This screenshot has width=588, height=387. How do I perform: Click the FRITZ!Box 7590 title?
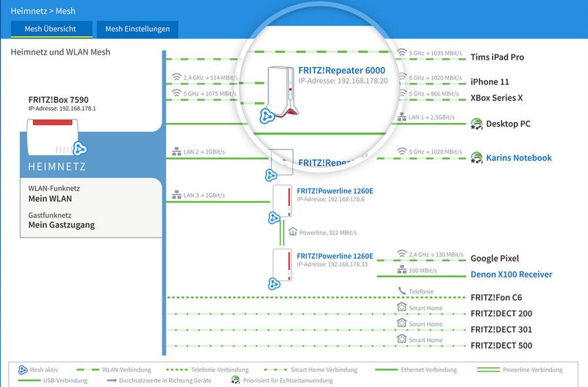tap(59, 100)
